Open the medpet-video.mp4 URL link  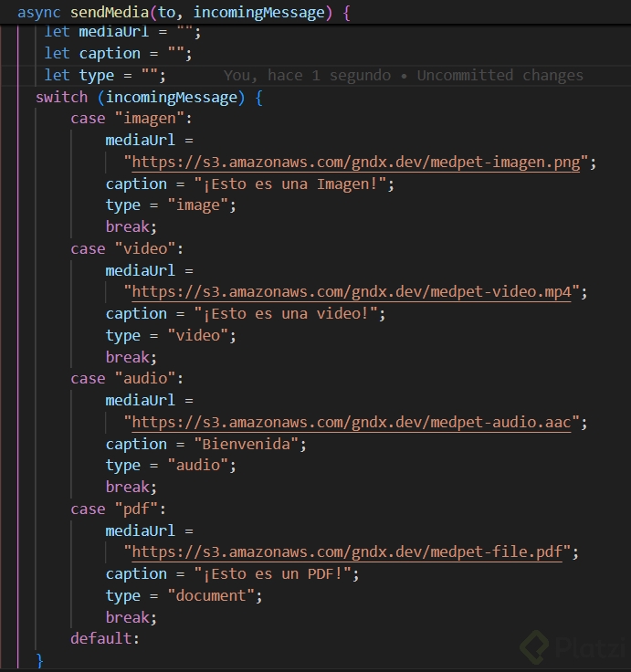click(x=352, y=292)
